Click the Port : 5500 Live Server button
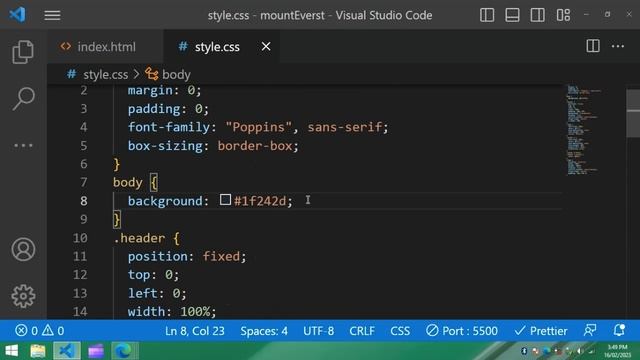The image size is (640, 360). point(462,331)
